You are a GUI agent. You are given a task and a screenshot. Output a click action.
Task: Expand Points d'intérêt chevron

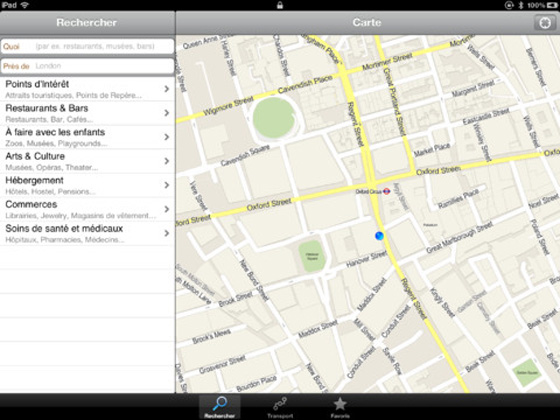pyautogui.click(x=166, y=89)
